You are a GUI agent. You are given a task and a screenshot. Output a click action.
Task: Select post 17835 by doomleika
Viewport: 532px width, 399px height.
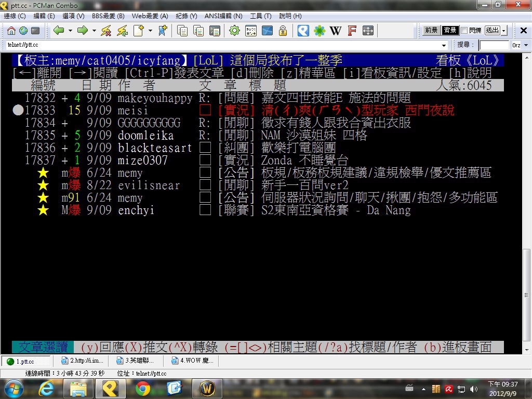[258, 136]
